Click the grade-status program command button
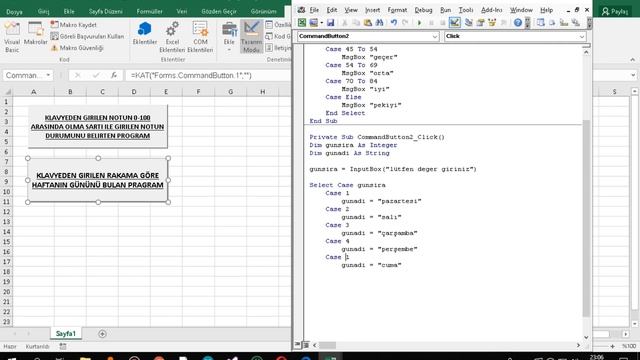The width and height of the screenshot is (640, 360). click(x=98, y=127)
